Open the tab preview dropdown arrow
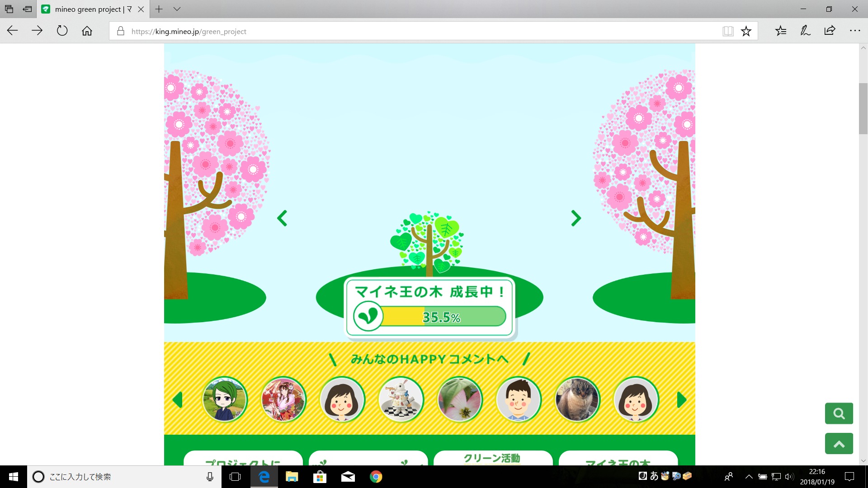This screenshot has height=488, width=868. tap(177, 9)
